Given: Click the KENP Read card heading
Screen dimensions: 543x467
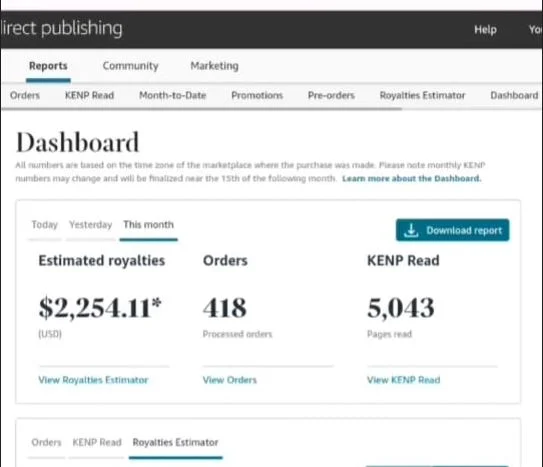Looking at the screenshot, I should click(x=403, y=261).
